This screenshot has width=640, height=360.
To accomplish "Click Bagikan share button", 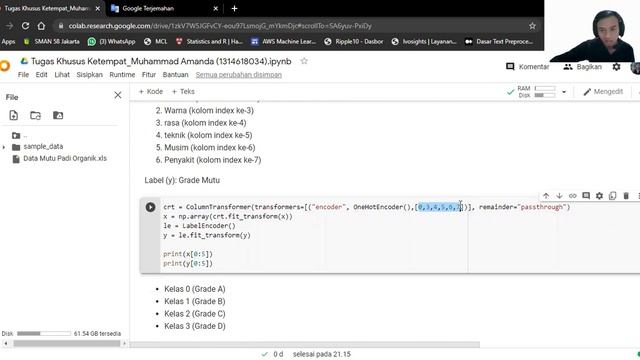I will (x=582, y=67).
